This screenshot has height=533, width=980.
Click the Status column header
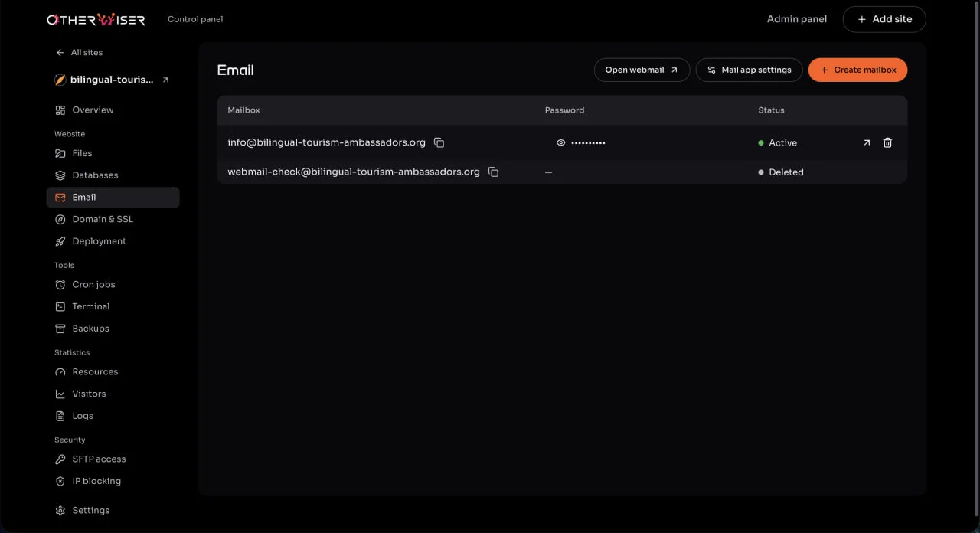click(771, 110)
